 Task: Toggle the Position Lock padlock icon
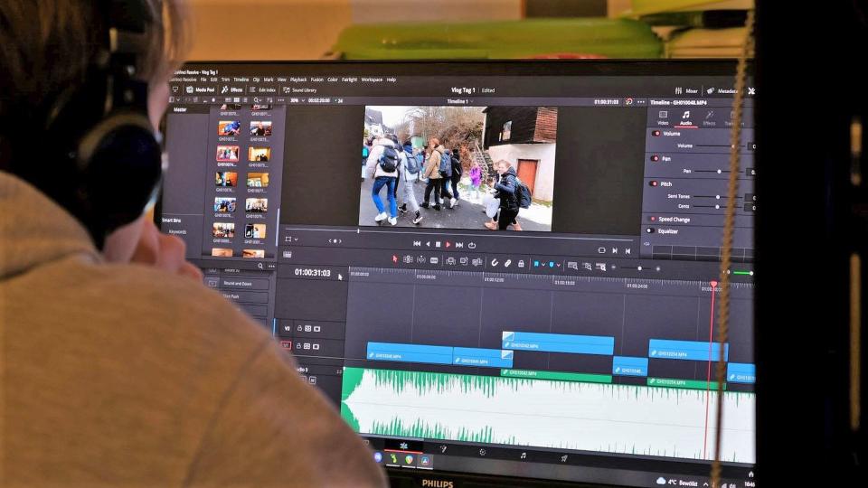522,263
